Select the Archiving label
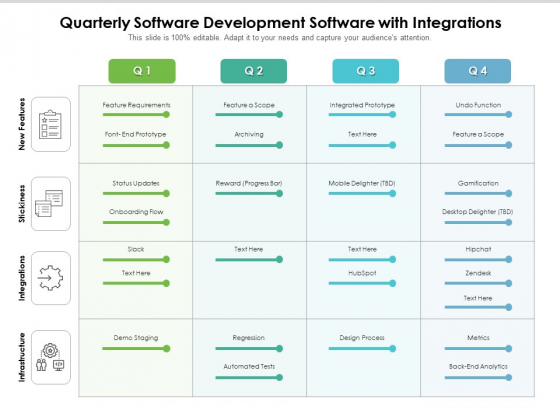Screen dimensions: 560x420 249,134
